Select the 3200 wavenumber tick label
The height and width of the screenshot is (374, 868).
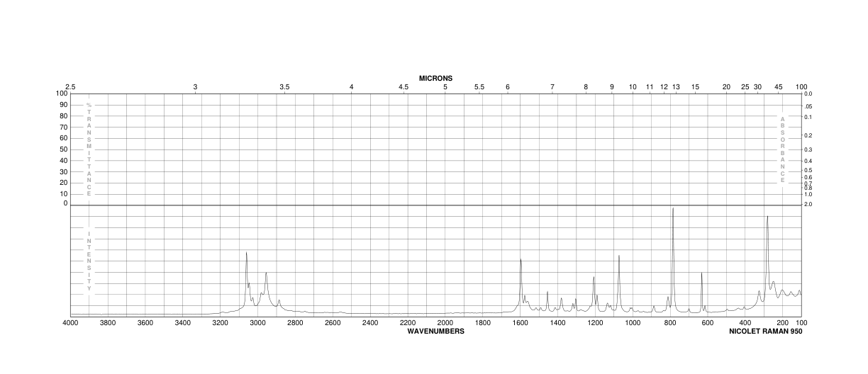[x=220, y=323]
